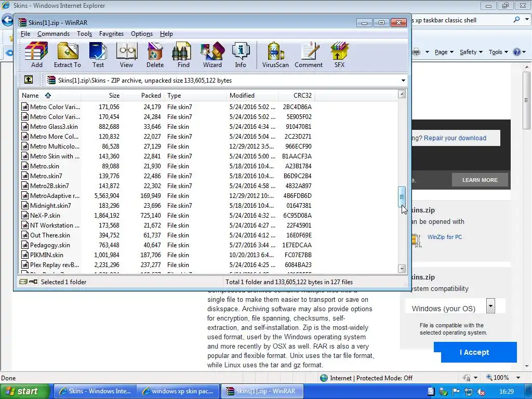Open the Wizard tool

pos(212,55)
